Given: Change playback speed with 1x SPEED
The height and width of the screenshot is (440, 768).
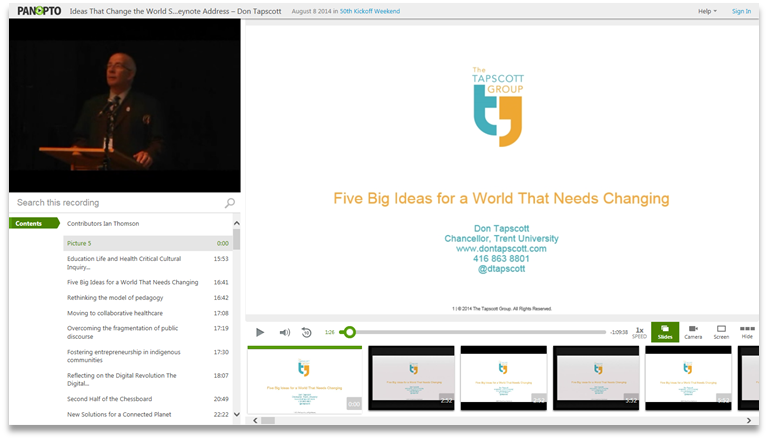Looking at the screenshot, I should coord(639,333).
